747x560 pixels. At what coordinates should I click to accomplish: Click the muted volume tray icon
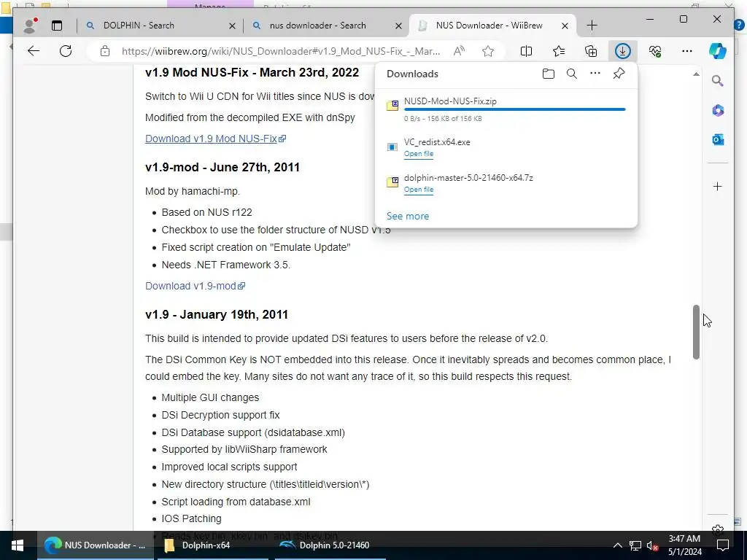(653, 545)
